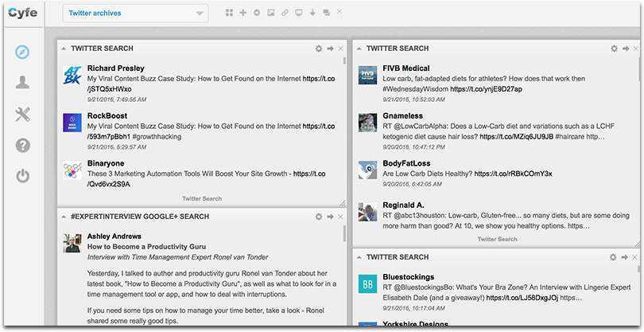Screen dimensions: 644x332
Task: Collapse the Bluestockings Twitter Search widget
Action: 359,257
